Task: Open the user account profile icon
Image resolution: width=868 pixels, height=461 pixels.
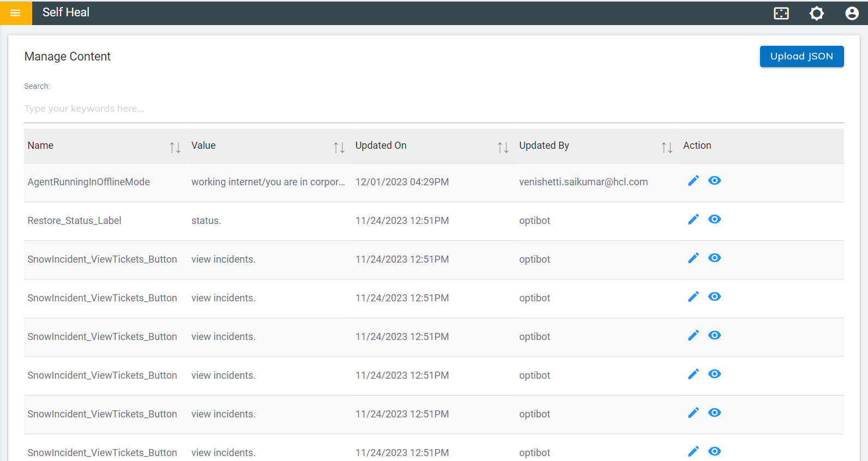Action: (x=852, y=13)
